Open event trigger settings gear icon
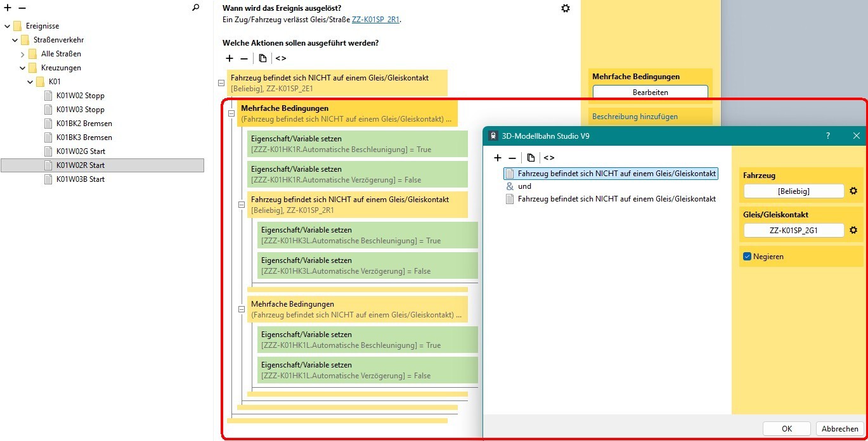Image resolution: width=868 pixels, height=441 pixels. coord(566,8)
